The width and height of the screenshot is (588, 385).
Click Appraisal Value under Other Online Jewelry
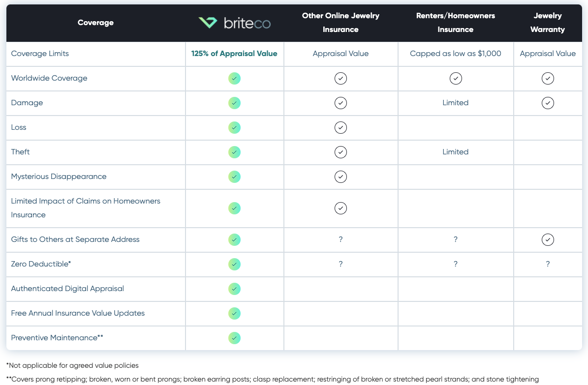(340, 54)
